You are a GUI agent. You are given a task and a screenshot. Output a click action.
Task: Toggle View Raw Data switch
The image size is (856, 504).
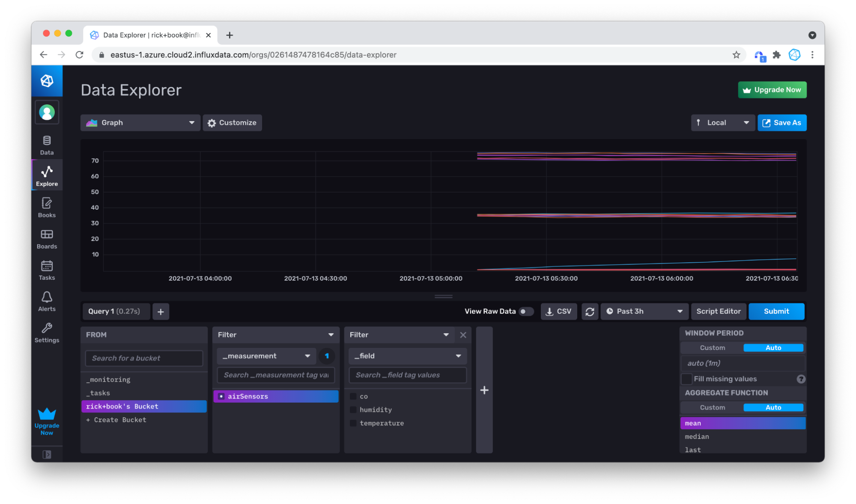(525, 311)
